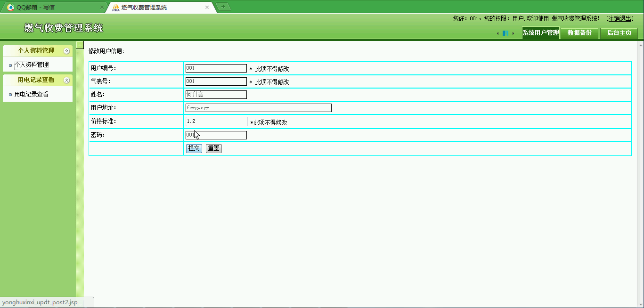Click the 用电记录查看 sidebar section header
Screen dimensions: 644x308
click(x=38, y=80)
